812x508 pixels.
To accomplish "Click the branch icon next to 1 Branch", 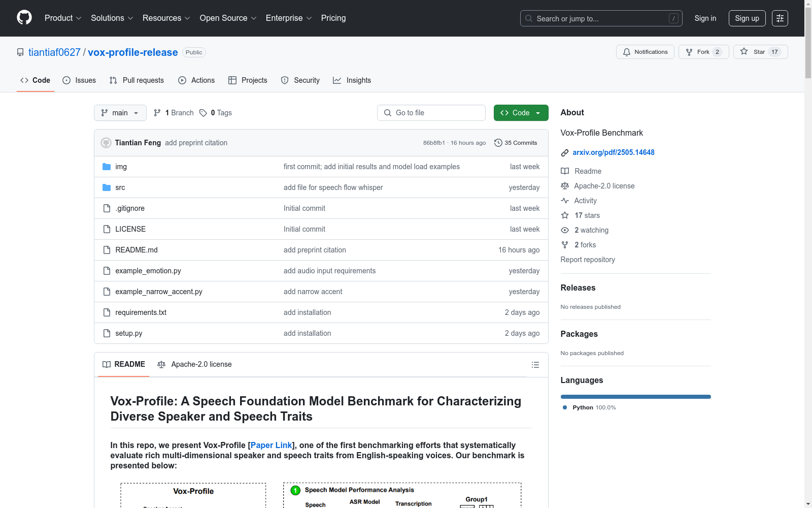I will [157, 113].
